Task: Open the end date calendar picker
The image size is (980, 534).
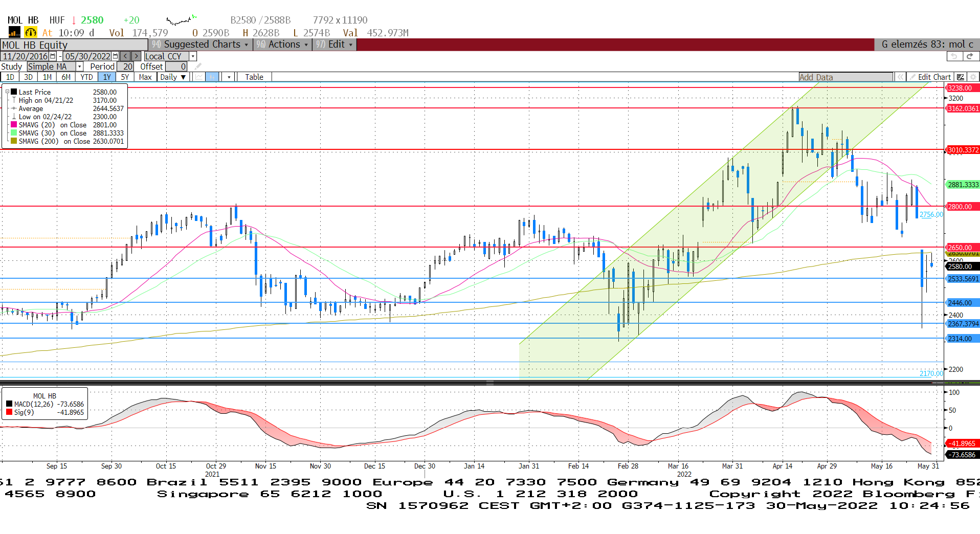Action: 115,56
